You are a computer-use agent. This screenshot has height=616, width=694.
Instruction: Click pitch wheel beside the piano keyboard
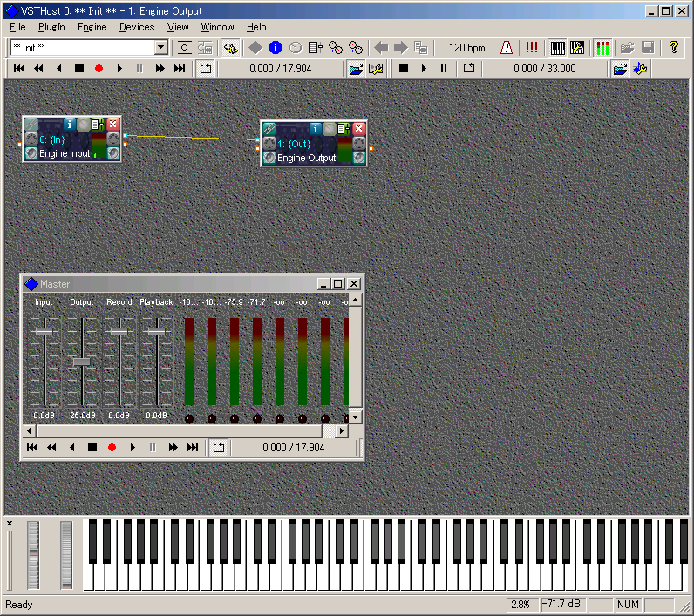[x=33, y=555]
